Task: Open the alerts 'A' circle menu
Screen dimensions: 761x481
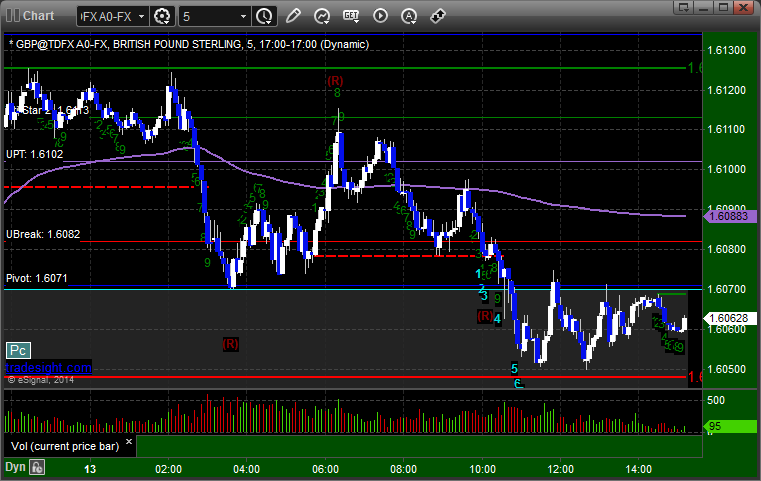Action: tap(409, 16)
